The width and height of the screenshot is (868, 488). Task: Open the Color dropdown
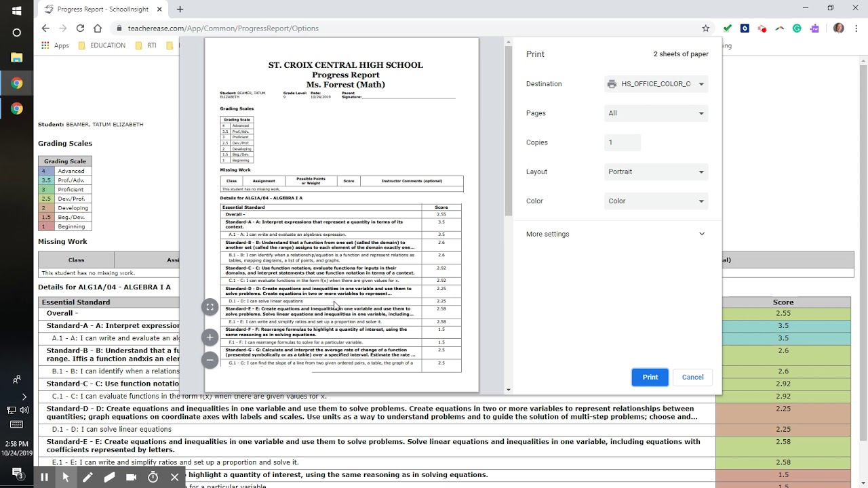656,201
